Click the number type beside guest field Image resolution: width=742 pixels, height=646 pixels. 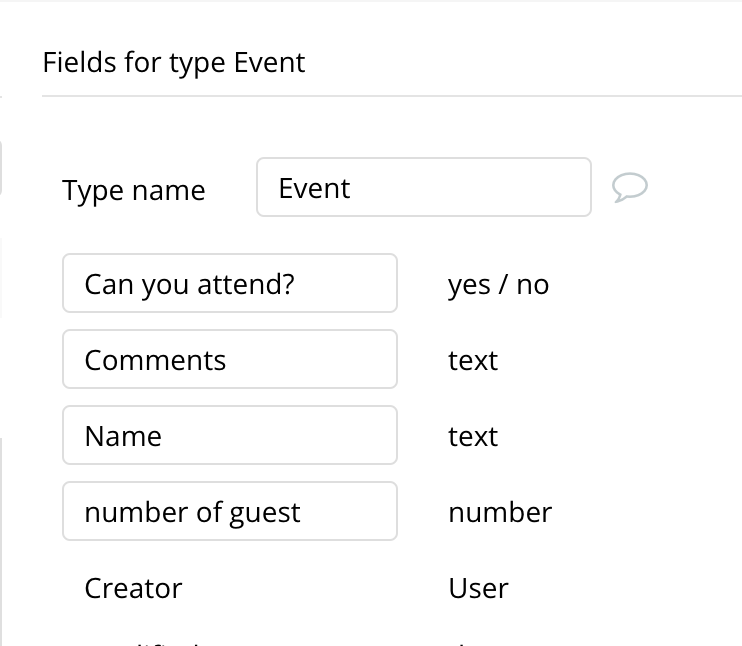click(500, 512)
